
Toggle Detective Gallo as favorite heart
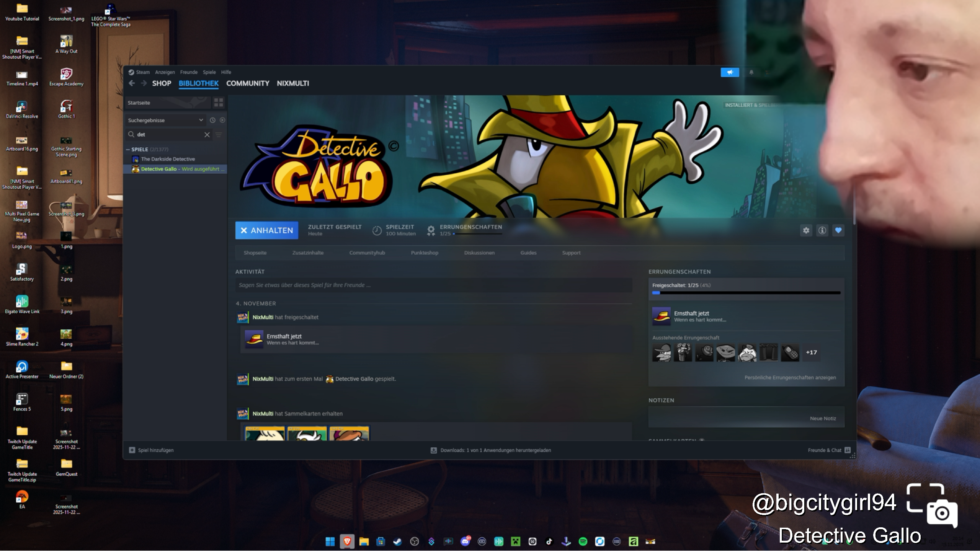(x=838, y=230)
